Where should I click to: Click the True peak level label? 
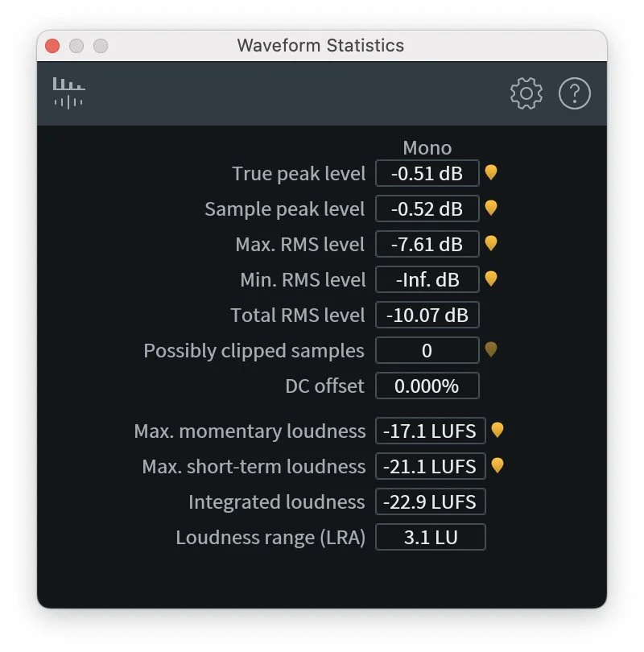click(x=299, y=173)
